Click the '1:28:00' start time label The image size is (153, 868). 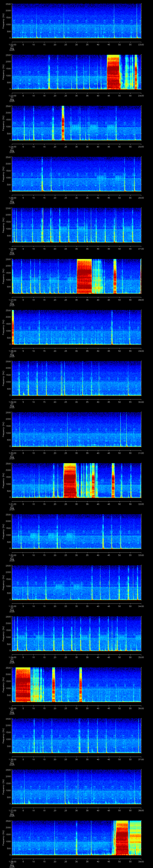point(12,351)
